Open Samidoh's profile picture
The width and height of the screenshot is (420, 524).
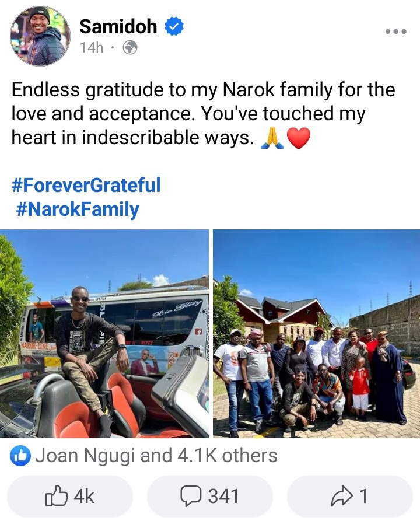(40, 36)
